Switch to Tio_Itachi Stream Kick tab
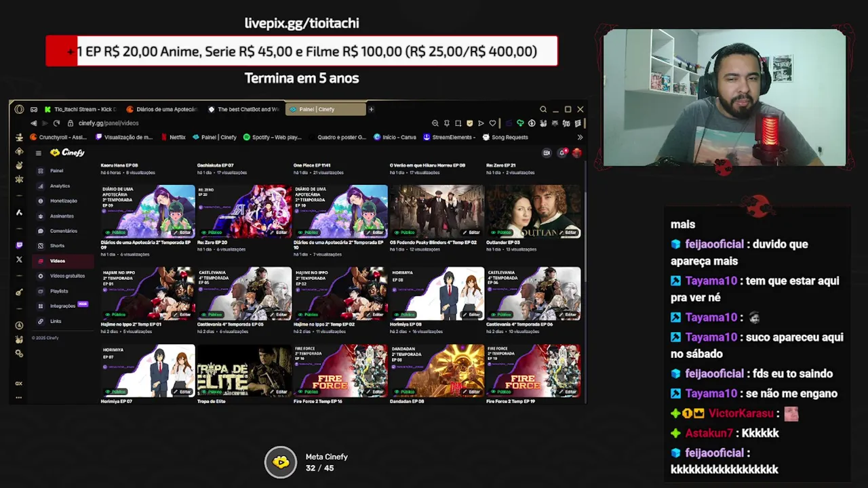868x488 pixels. click(81, 109)
